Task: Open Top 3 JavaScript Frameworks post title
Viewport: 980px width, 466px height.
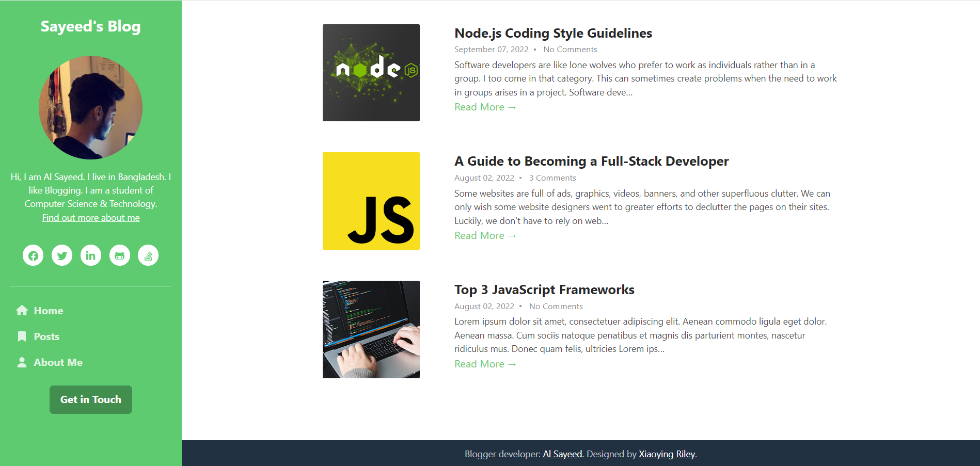Action: [x=544, y=290]
